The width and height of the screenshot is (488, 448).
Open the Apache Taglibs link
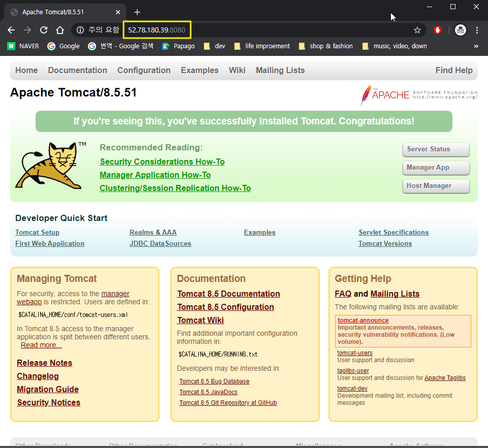[445, 378]
